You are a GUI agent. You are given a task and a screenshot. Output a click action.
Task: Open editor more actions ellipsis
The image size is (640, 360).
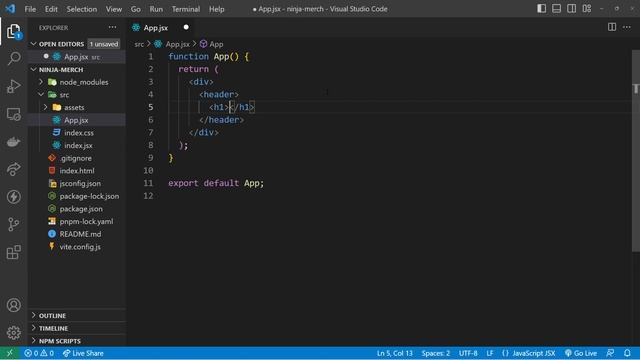tap(627, 27)
